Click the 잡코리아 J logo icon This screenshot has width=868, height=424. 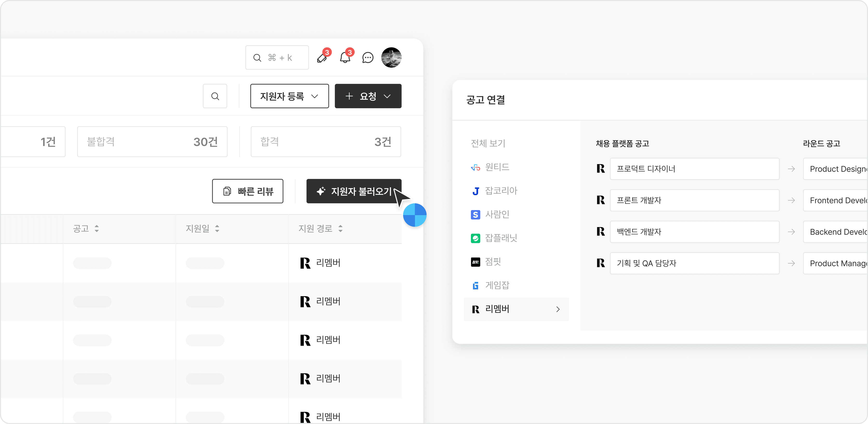point(475,191)
